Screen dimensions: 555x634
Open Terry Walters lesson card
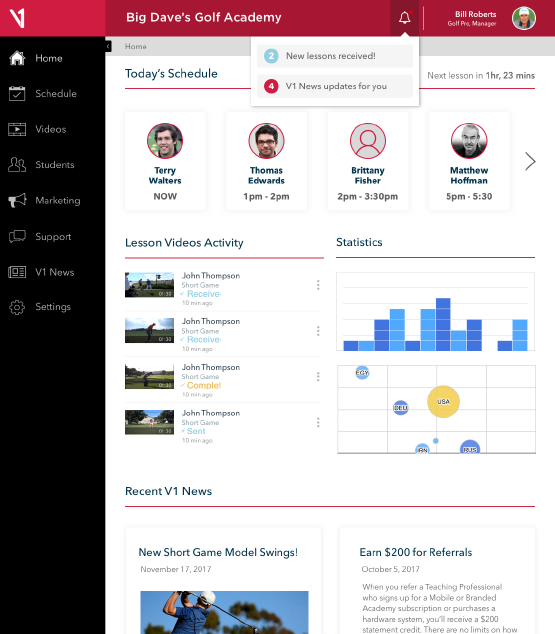pyautogui.click(x=165, y=161)
